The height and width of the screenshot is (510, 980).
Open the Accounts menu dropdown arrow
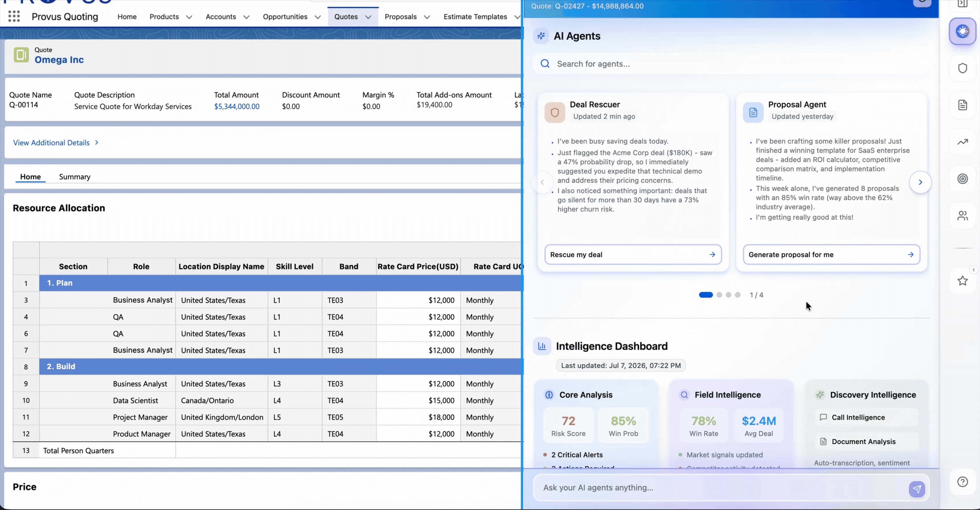247,17
